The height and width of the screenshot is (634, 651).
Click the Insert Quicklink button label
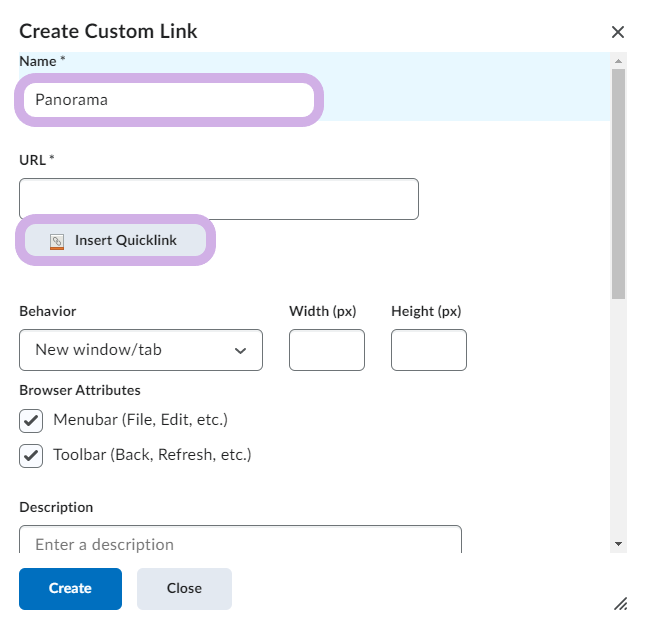(x=125, y=241)
